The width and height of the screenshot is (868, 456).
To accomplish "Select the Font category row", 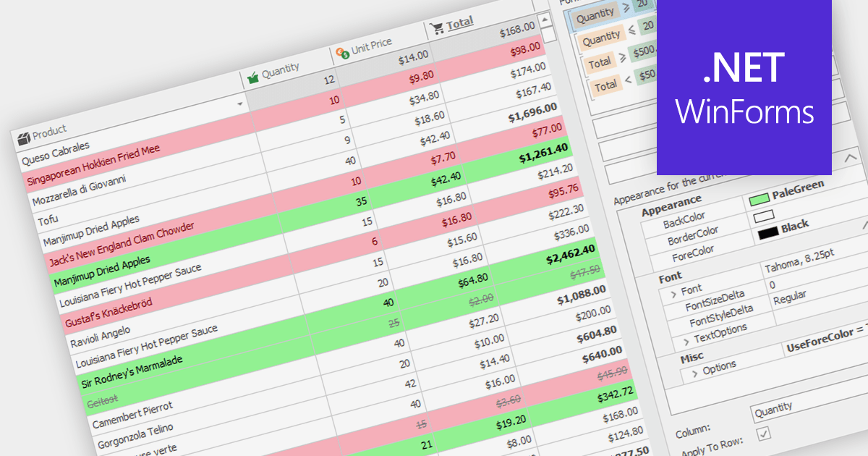I will click(670, 277).
